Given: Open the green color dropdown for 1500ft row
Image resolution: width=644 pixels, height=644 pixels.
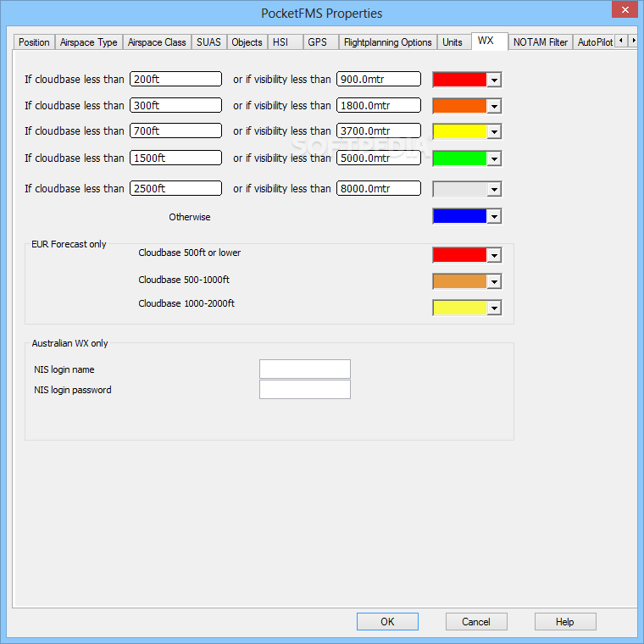Looking at the screenshot, I should point(494,158).
